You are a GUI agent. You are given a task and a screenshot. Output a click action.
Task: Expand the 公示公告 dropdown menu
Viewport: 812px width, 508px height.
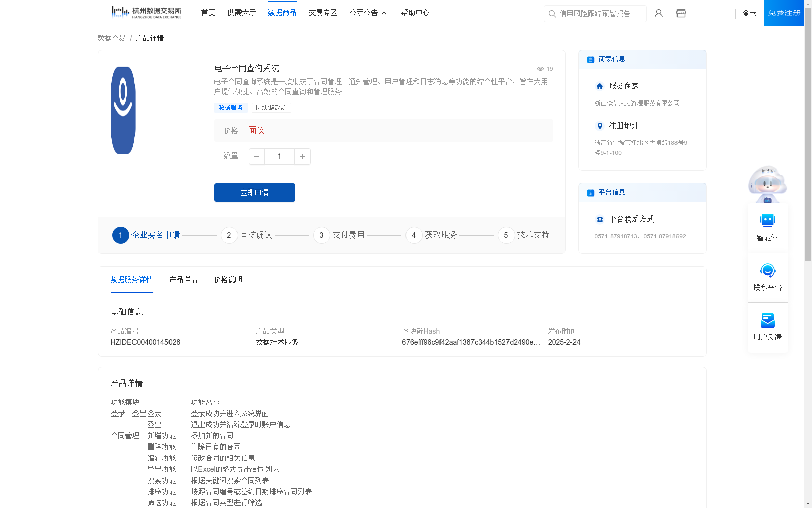[368, 13]
